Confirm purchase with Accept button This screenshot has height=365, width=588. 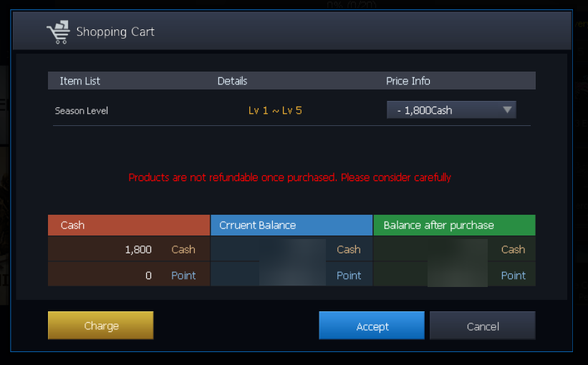[372, 326]
